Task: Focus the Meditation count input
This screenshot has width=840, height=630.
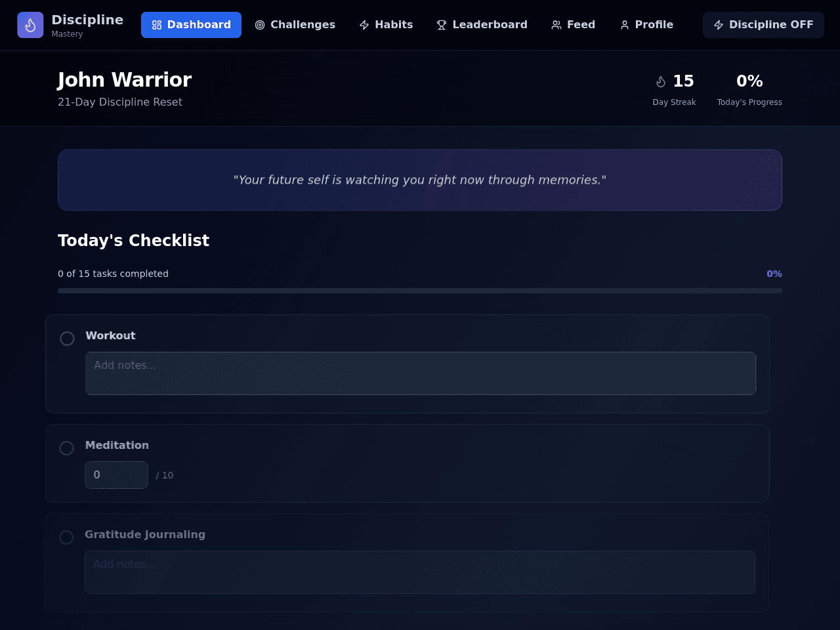Action: point(117,475)
